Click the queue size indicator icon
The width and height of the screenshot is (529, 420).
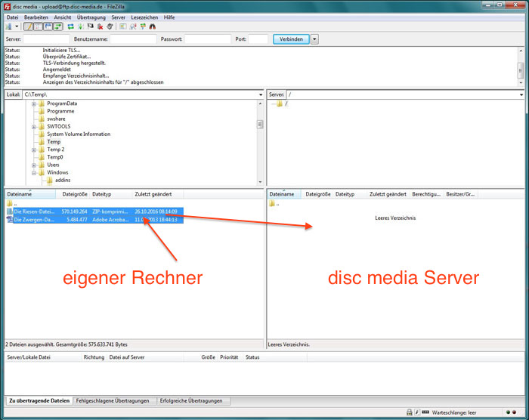pos(425,412)
